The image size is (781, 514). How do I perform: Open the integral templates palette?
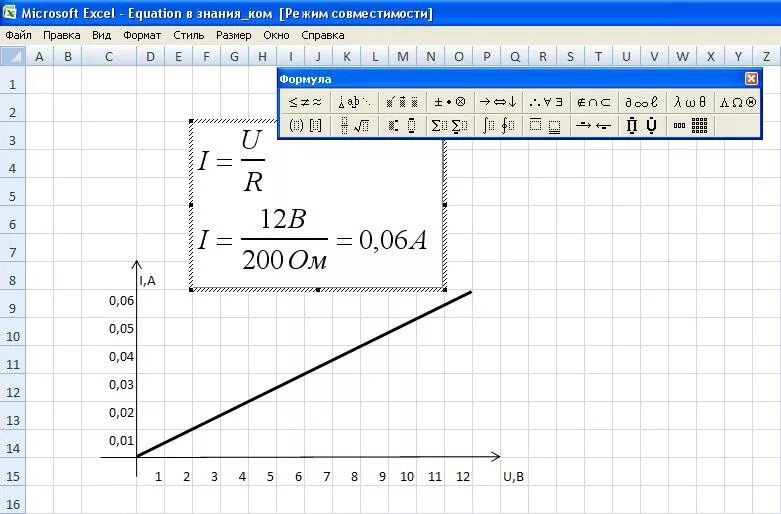[498, 126]
